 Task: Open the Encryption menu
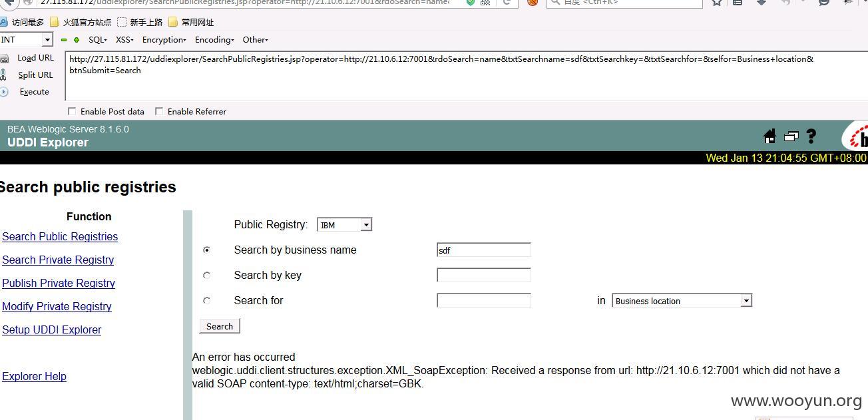(164, 40)
